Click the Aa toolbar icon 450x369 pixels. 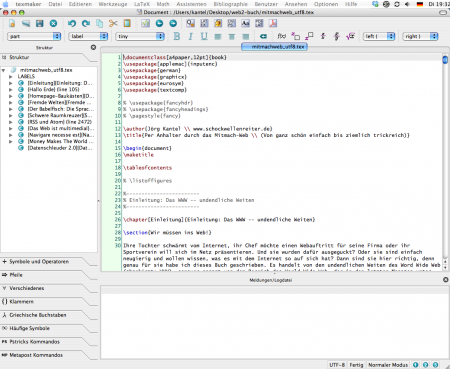[246, 23]
